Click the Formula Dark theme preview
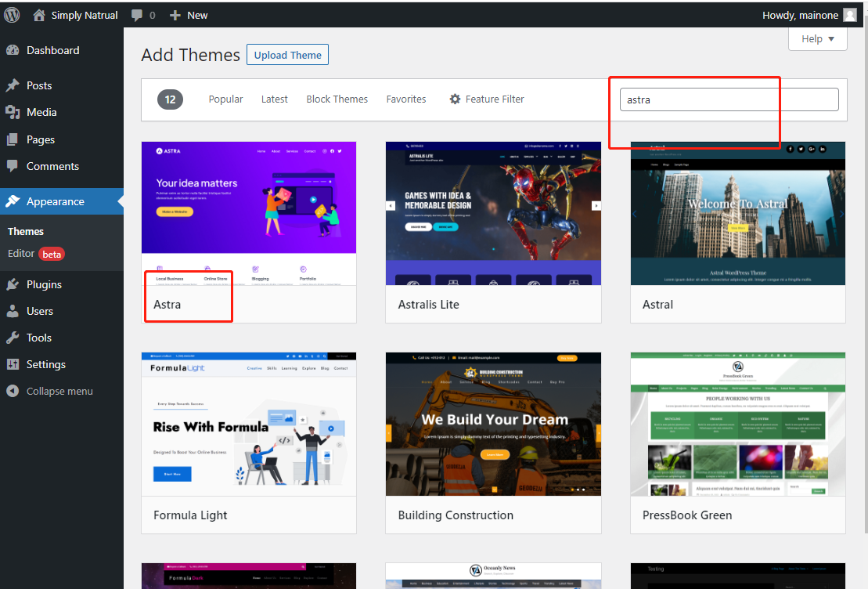Viewport: 868px width, 589px height. [249, 576]
